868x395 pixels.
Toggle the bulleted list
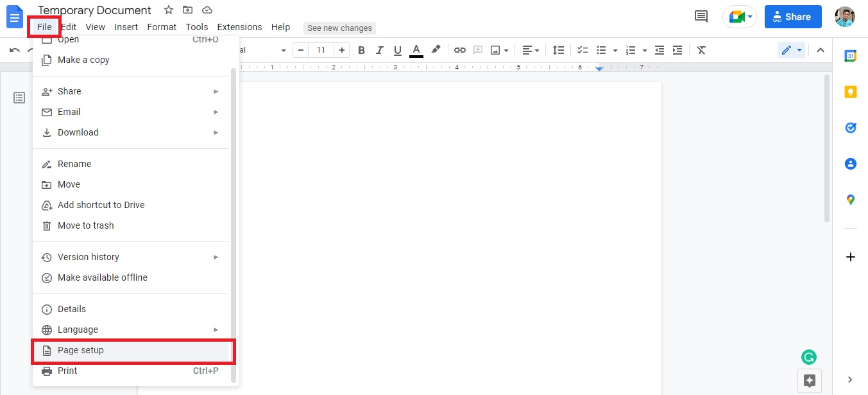pyautogui.click(x=600, y=49)
